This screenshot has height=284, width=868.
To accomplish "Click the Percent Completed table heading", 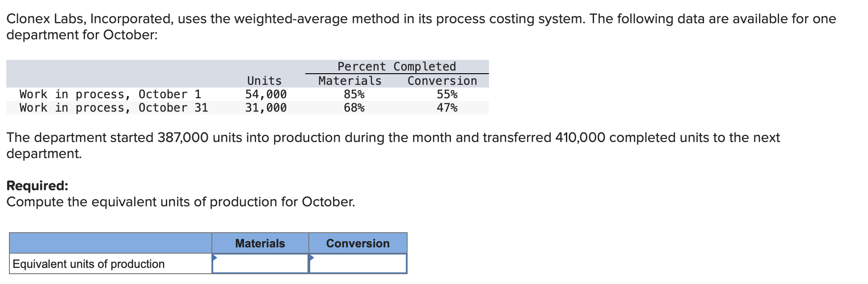I will pyautogui.click(x=397, y=66).
